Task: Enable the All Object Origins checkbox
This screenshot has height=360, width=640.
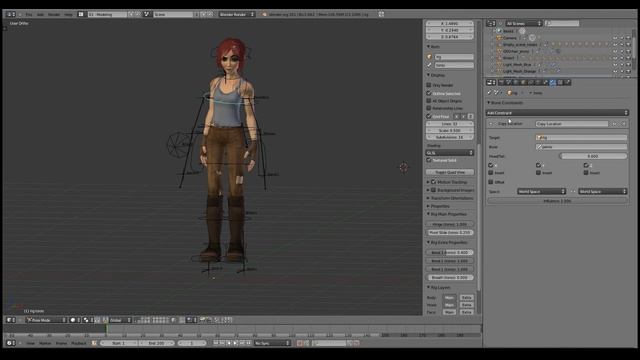Action: (429, 101)
